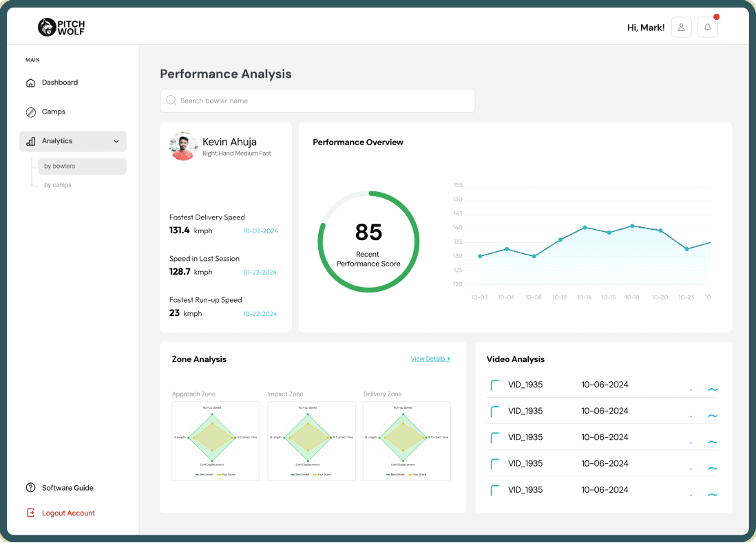
Task: Open the user profile icon
Action: [x=681, y=28]
